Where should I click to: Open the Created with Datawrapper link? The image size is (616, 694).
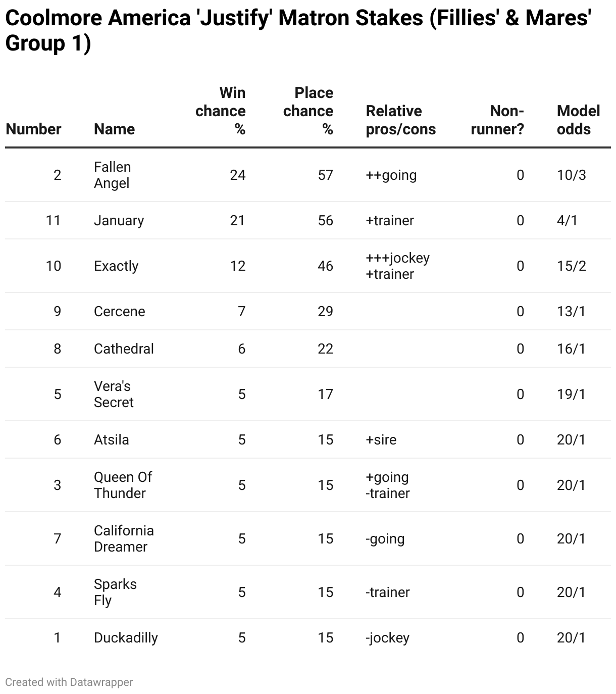[69, 682]
